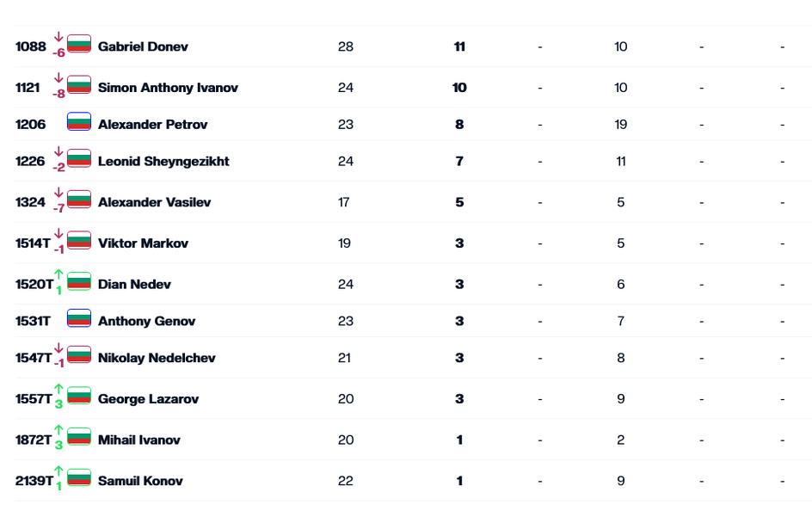Image resolution: width=812 pixels, height=523 pixels.
Task: Open Leonid Sheyngezikht's player page
Action: coord(163,161)
